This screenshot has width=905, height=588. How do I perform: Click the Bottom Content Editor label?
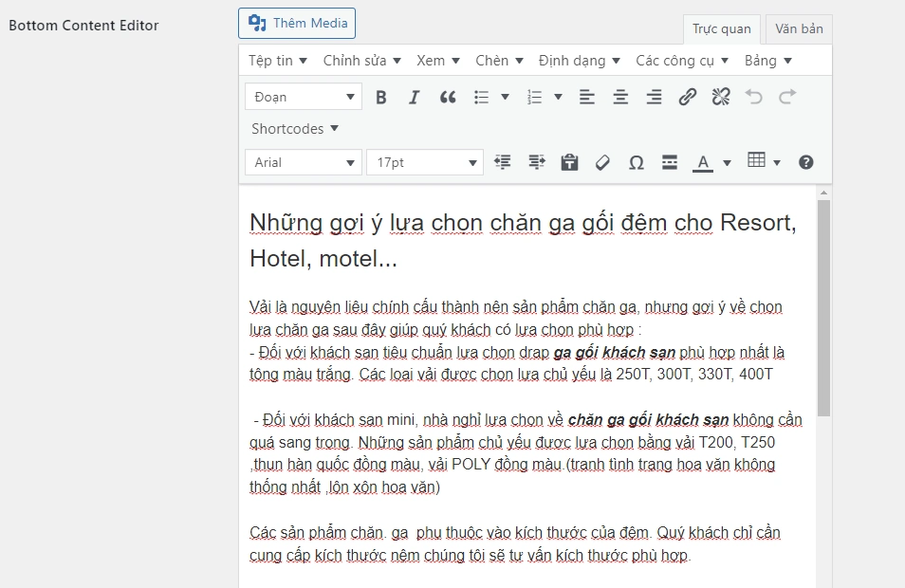[x=83, y=26]
